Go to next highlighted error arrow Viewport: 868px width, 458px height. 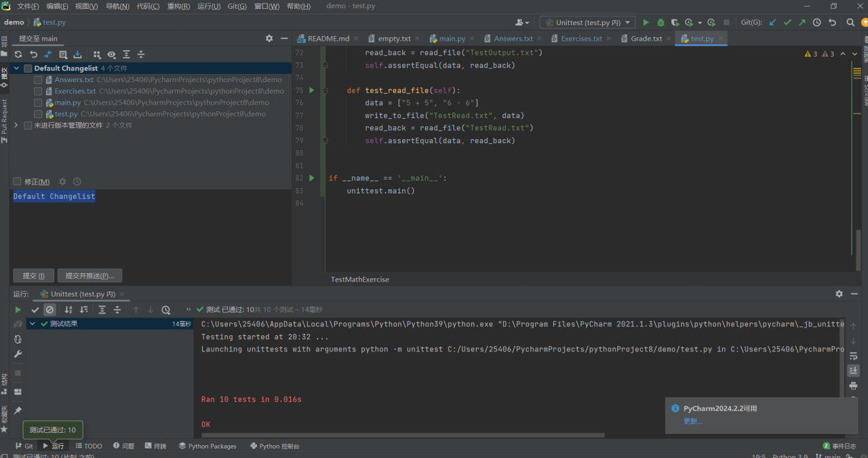854,54
